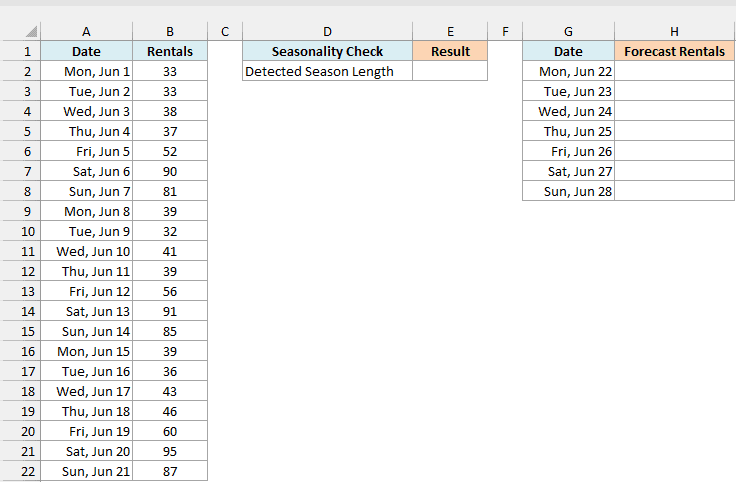This screenshot has width=736, height=482.
Task: Select the Forecast Rentals header cell
Action: [675, 51]
